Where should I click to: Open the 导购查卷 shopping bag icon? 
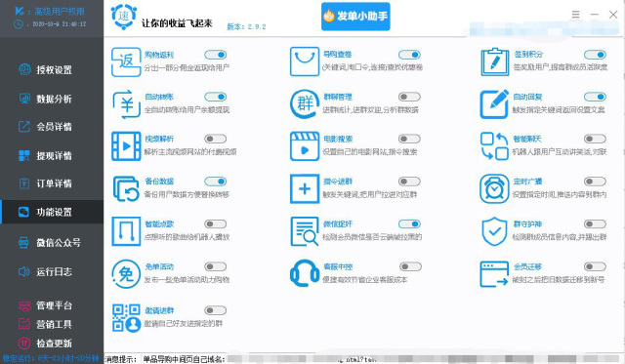(305, 61)
